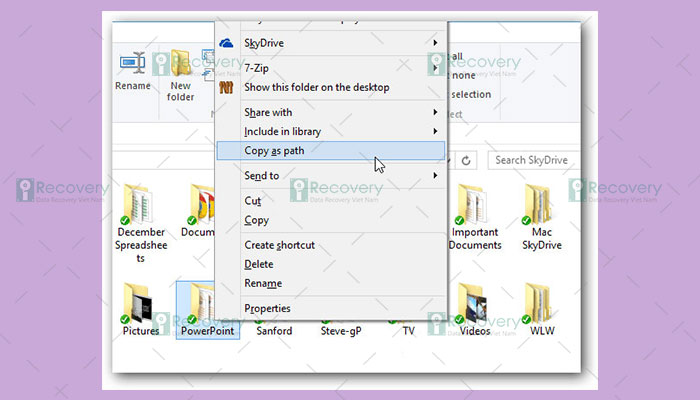
Task: Click the New folder ribbon icon
Action: (x=180, y=62)
